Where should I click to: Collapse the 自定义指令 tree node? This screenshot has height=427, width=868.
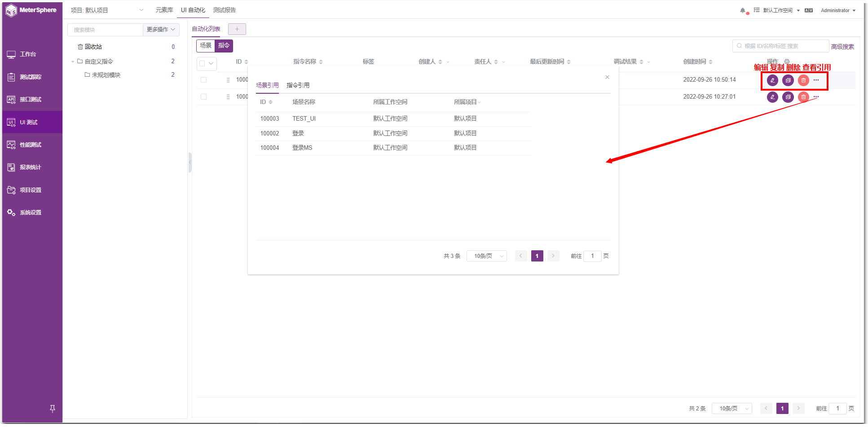(73, 61)
